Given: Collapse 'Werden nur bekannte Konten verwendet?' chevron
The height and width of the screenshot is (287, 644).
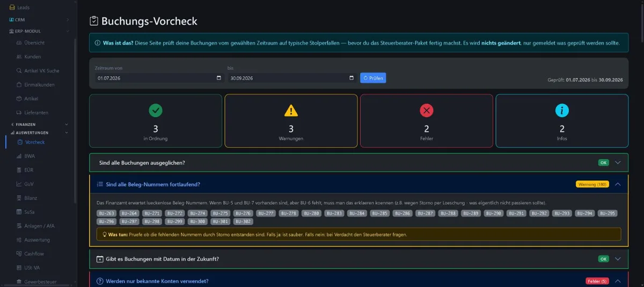Looking at the screenshot, I should pyautogui.click(x=618, y=281).
